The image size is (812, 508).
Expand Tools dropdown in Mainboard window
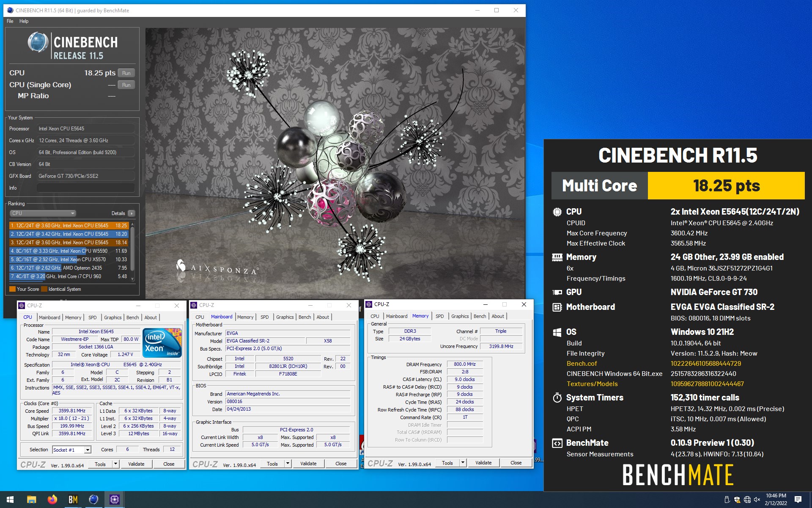[x=288, y=464]
